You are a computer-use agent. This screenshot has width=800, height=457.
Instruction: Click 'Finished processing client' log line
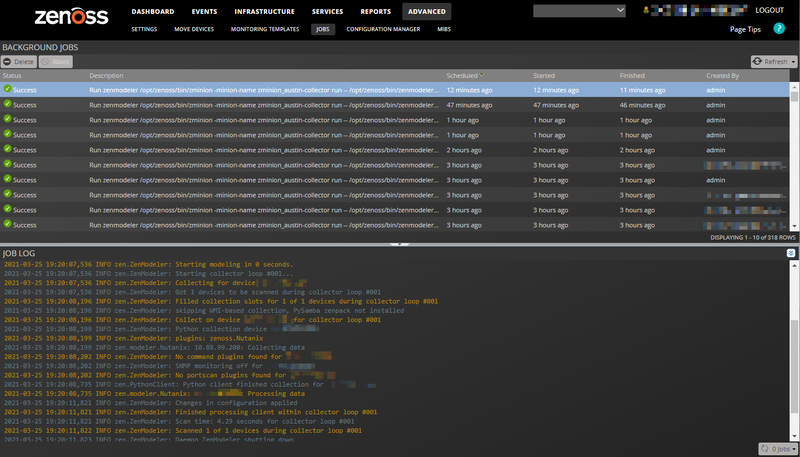click(x=190, y=412)
